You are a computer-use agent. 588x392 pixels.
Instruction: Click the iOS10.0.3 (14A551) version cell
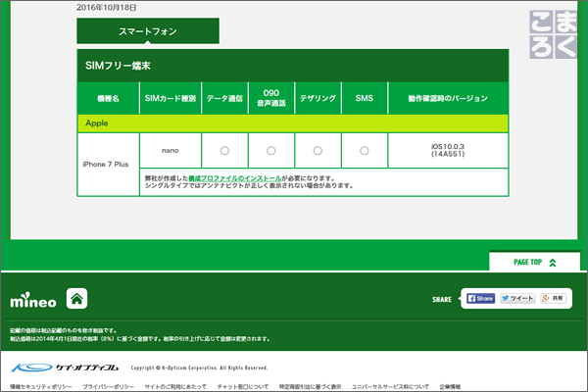click(x=448, y=150)
